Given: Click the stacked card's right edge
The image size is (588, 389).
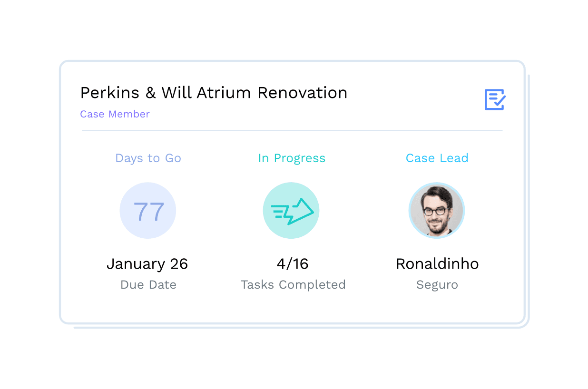Looking at the screenshot, I should (x=528, y=200).
